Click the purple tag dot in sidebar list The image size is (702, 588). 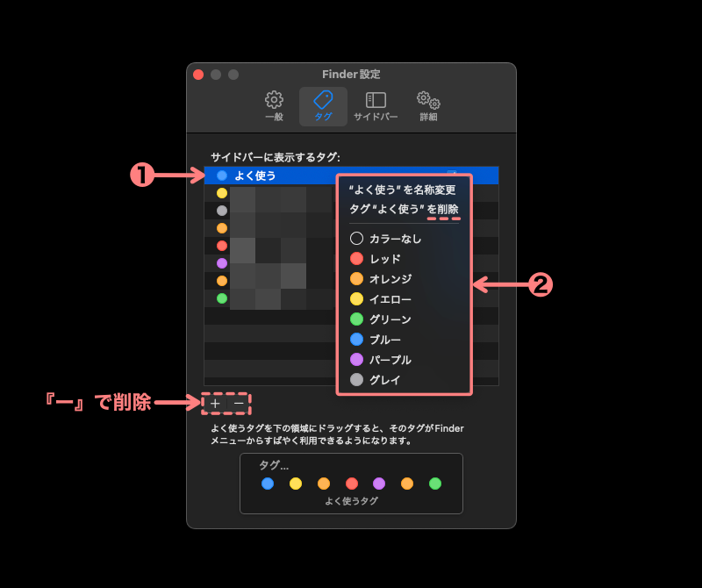[x=222, y=263]
